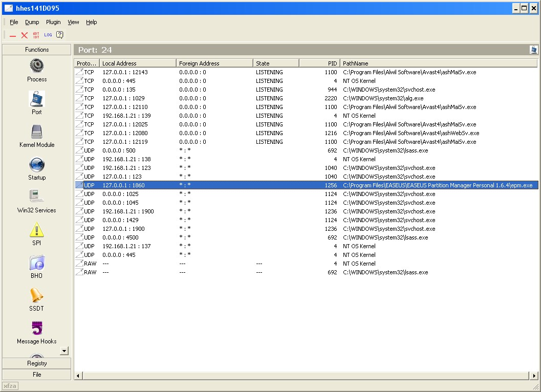Sort by Foreign Address column header
The width and height of the screenshot is (541, 392).
[x=214, y=63]
